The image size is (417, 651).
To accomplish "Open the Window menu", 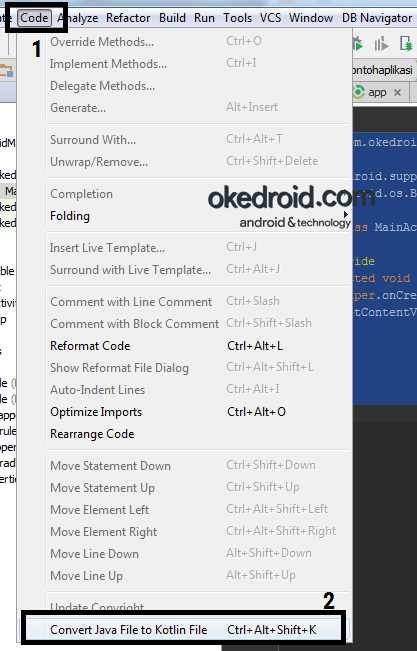I will click(311, 18).
